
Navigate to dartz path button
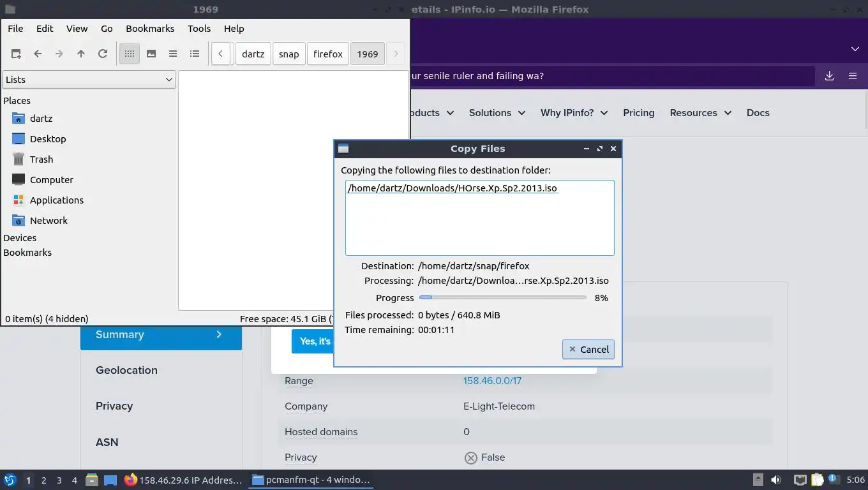[x=253, y=54]
